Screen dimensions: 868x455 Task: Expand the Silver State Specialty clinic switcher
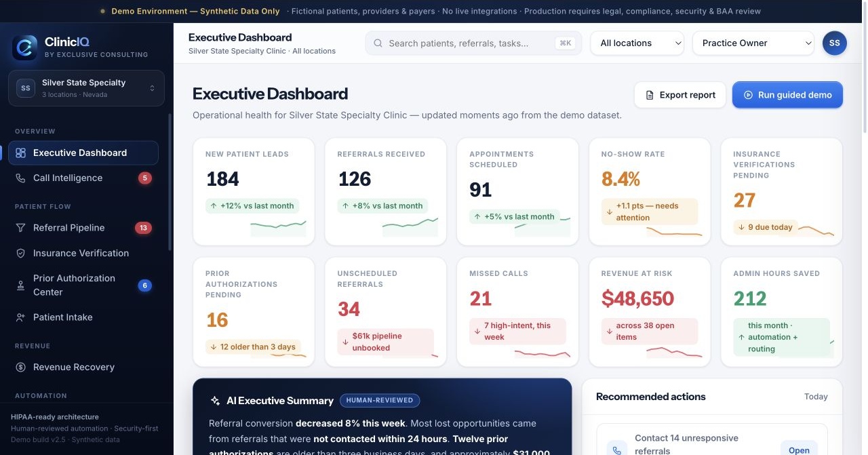point(86,88)
